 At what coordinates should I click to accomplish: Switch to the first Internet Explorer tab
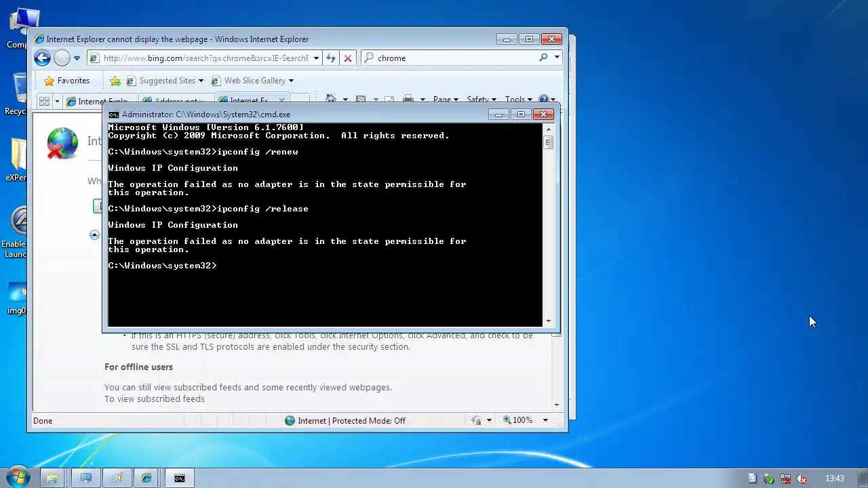tap(99, 102)
